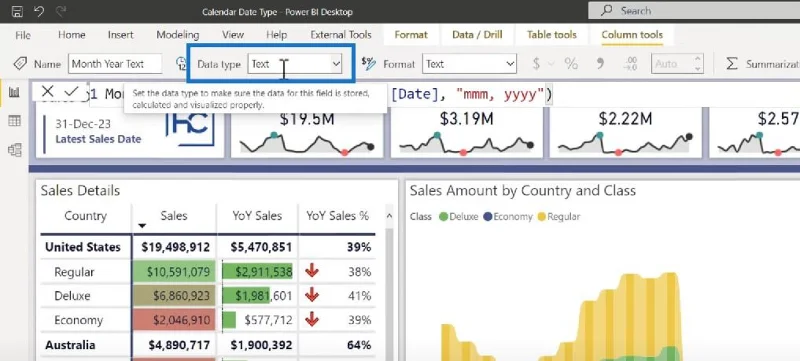This screenshot has width=800, height=361.
Task: Cancel formula with the X icon
Action: click(47, 91)
